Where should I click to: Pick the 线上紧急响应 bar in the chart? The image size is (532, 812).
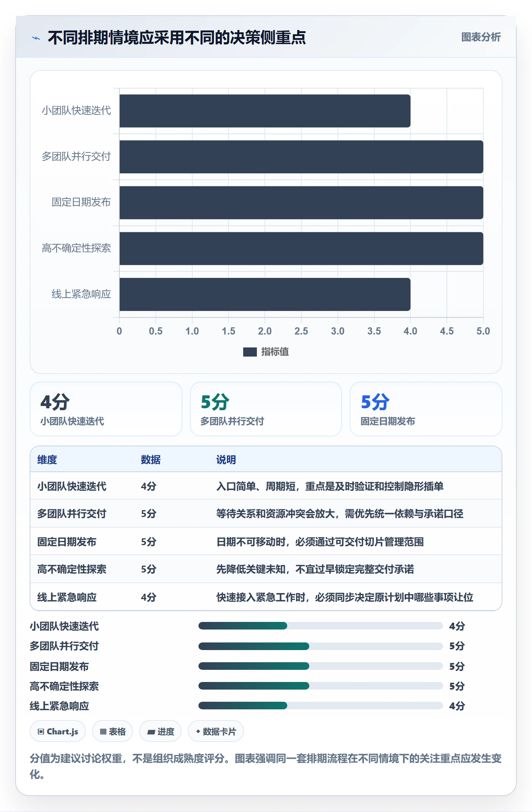(265, 294)
